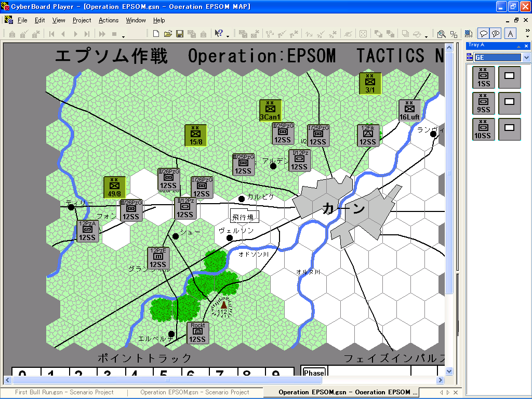532x399 pixels.
Task: Click the map horizontal scrollbar thumb
Action: 167,380
